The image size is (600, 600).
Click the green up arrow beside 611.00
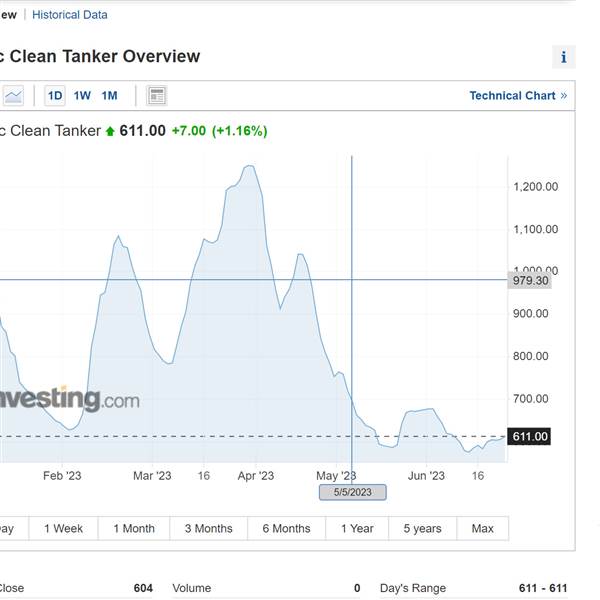coord(110,131)
